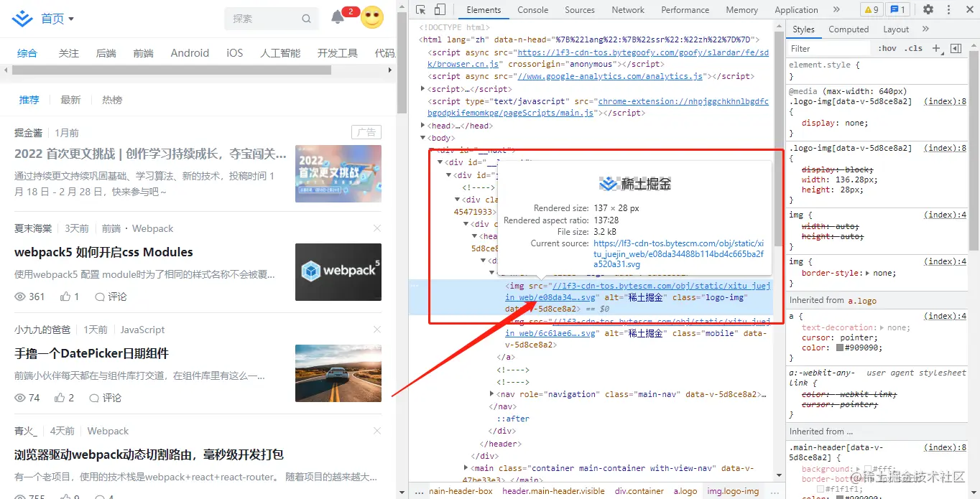Switch feed to 热榜

click(112, 100)
